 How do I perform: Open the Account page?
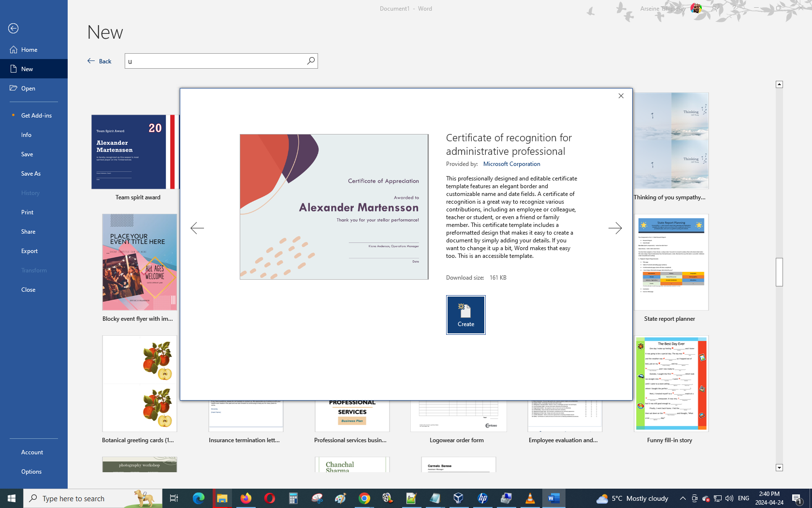pyautogui.click(x=32, y=452)
